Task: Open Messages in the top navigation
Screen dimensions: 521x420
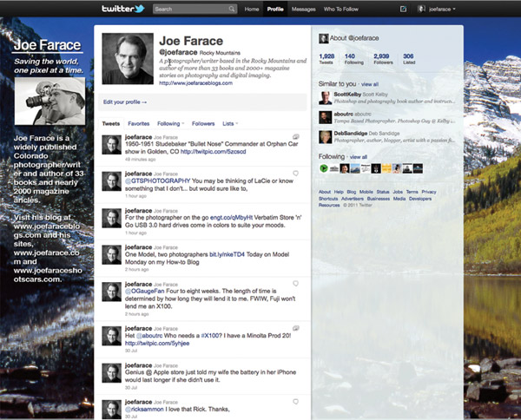Action: pyautogui.click(x=303, y=9)
